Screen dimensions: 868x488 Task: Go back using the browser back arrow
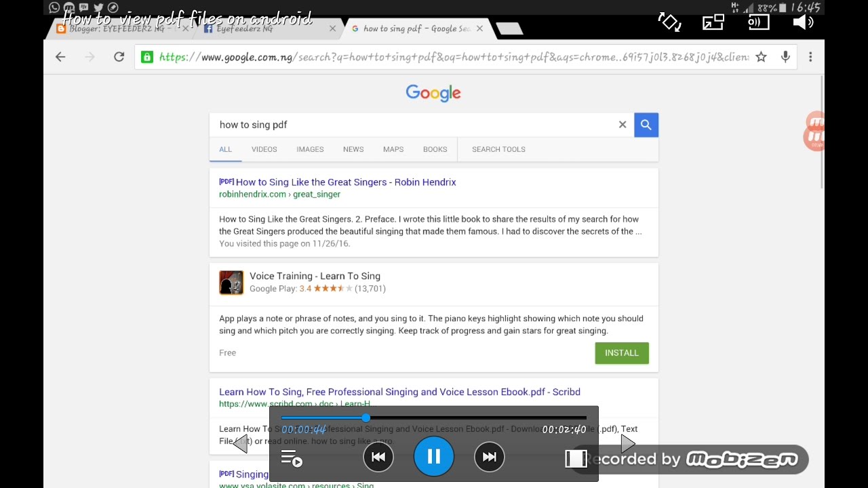tap(60, 57)
